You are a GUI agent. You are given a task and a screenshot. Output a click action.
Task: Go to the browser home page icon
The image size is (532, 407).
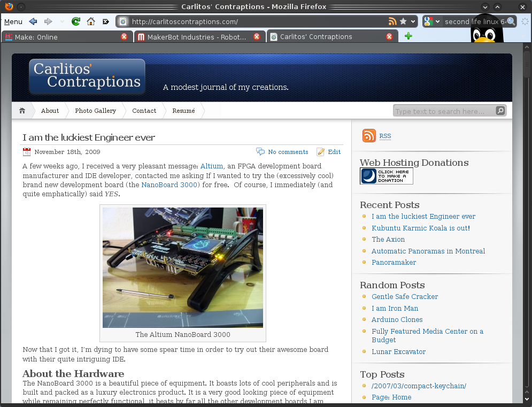tap(91, 22)
